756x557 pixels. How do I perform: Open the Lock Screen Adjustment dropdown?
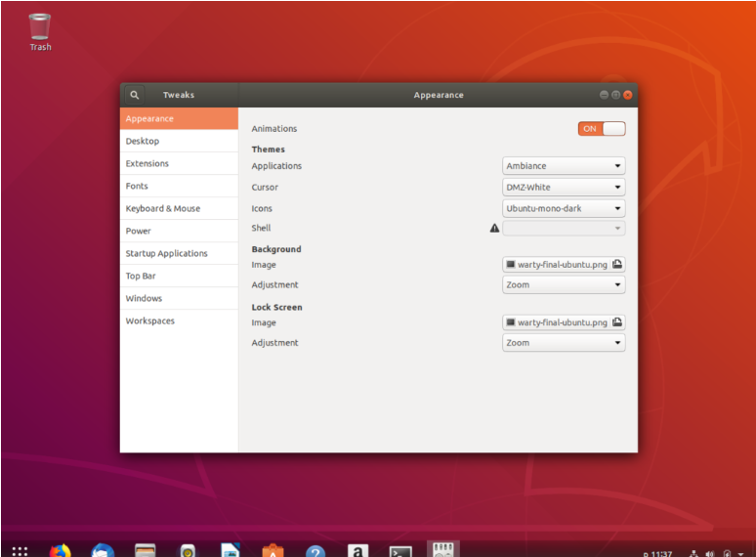[564, 342]
